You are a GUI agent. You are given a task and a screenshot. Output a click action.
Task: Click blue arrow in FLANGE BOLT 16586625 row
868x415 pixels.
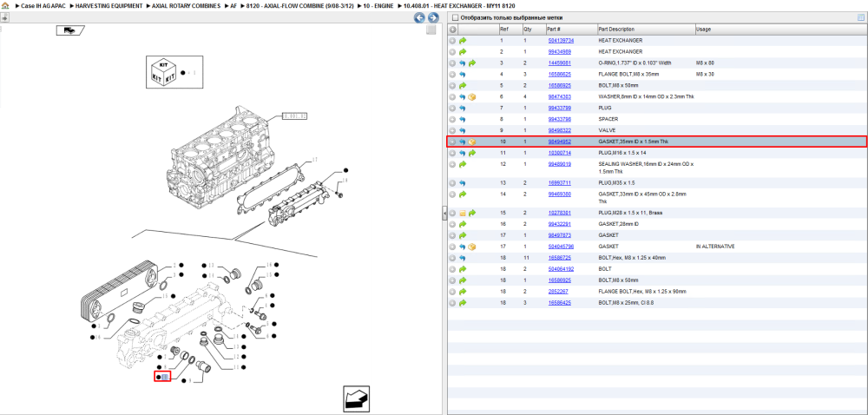[463, 74]
